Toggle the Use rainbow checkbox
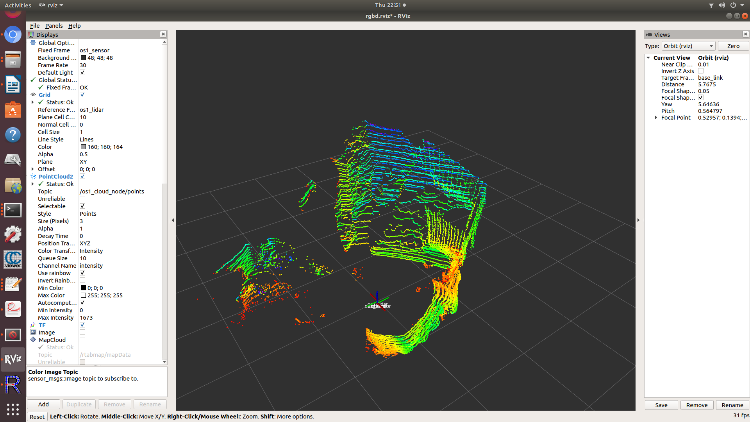The height and width of the screenshot is (422, 750). pyautogui.click(x=82, y=272)
